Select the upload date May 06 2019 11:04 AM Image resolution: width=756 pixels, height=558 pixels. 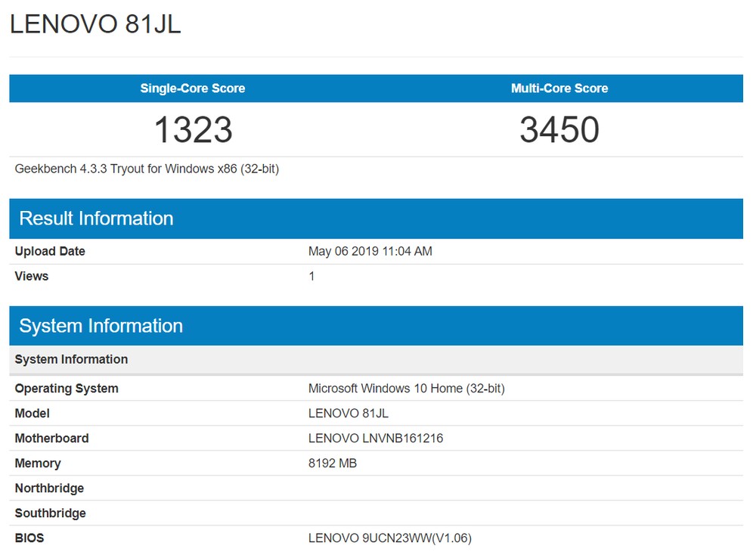370,251
